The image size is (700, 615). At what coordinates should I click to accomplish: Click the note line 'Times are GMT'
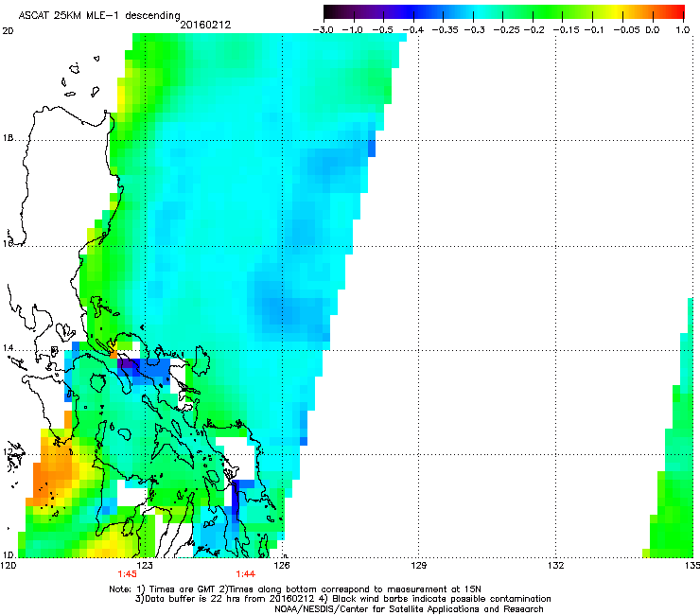click(x=182, y=589)
